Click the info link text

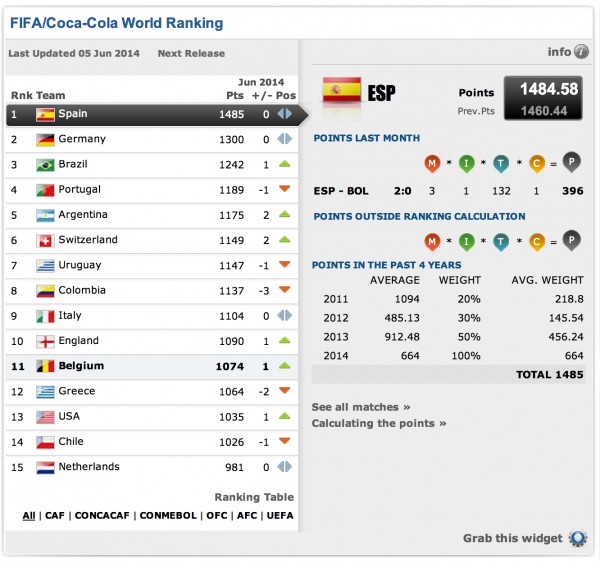[559, 52]
